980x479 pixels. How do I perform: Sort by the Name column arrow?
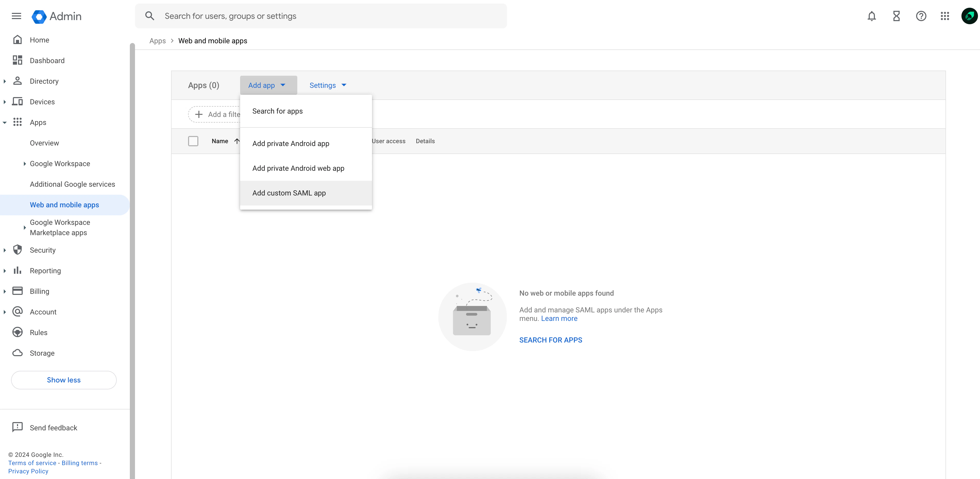(x=237, y=141)
